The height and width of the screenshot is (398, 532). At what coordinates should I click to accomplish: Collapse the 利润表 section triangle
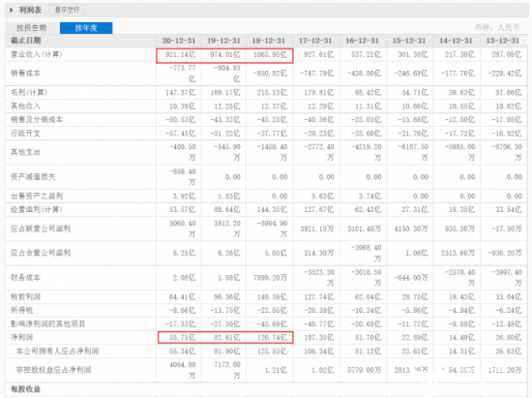(x=12, y=11)
